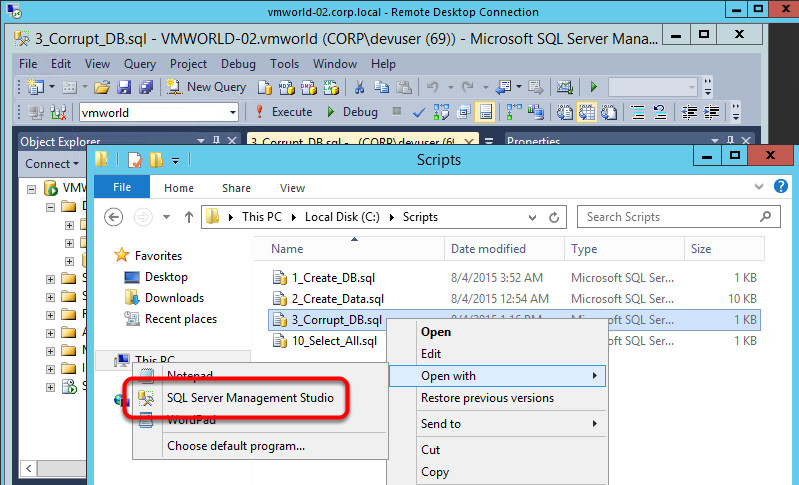This screenshot has width=799, height=485.
Task: Open the Query menu
Action: pyautogui.click(x=140, y=64)
